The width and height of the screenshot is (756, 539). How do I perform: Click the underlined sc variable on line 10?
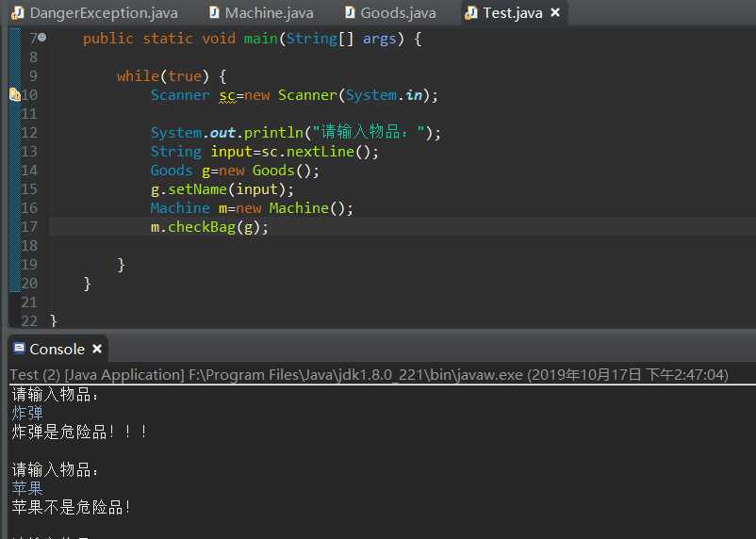227,95
